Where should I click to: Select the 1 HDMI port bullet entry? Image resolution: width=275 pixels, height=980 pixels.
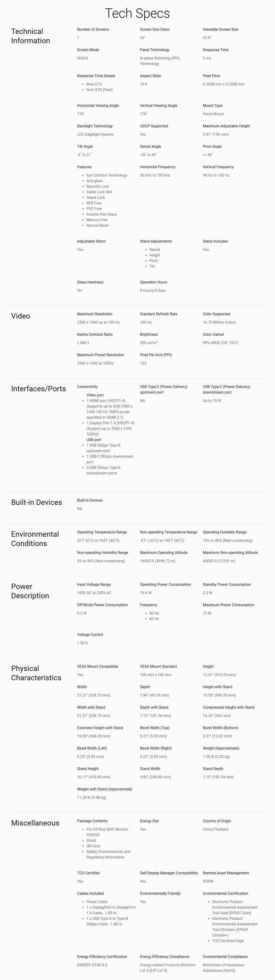[x=110, y=409]
